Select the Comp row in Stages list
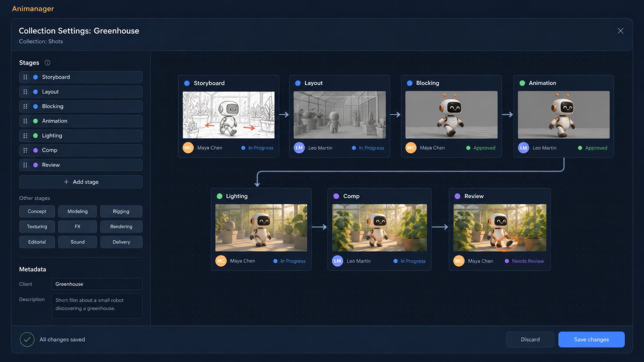The image size is (644, 362). coord(81,150)
